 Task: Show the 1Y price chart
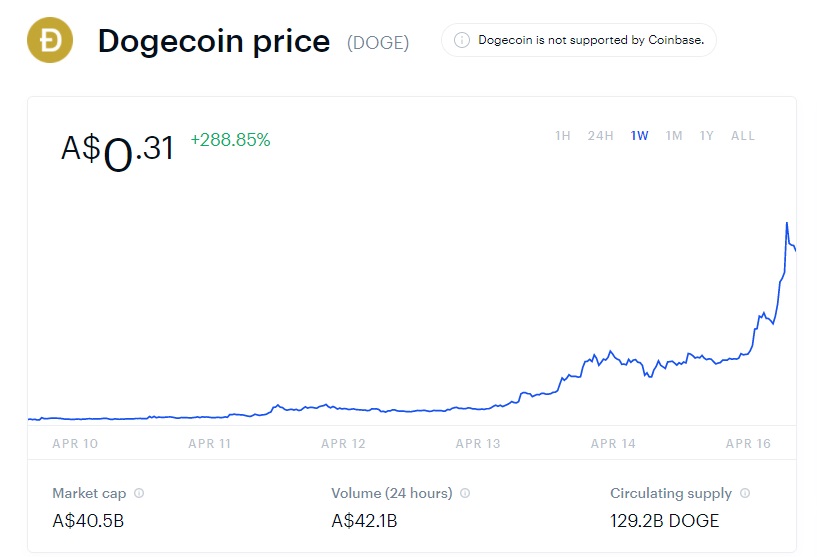coord(707,136)
